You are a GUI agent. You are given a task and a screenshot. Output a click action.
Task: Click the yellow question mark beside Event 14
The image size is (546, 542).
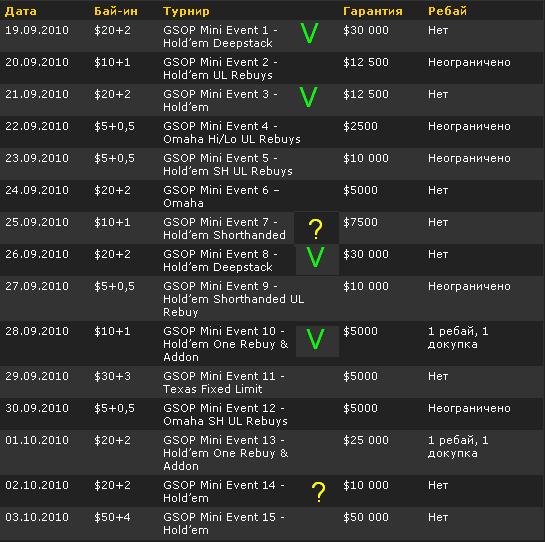tap(318, 492)
